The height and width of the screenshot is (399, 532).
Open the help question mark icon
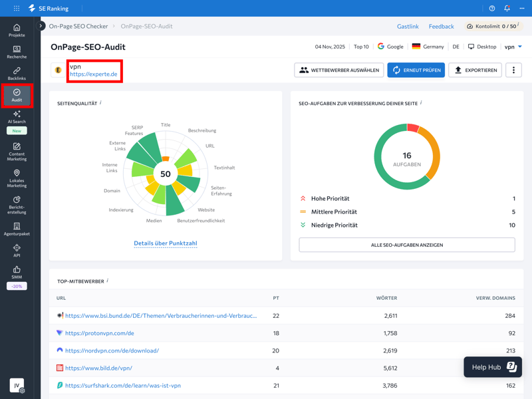coord(492,9)
